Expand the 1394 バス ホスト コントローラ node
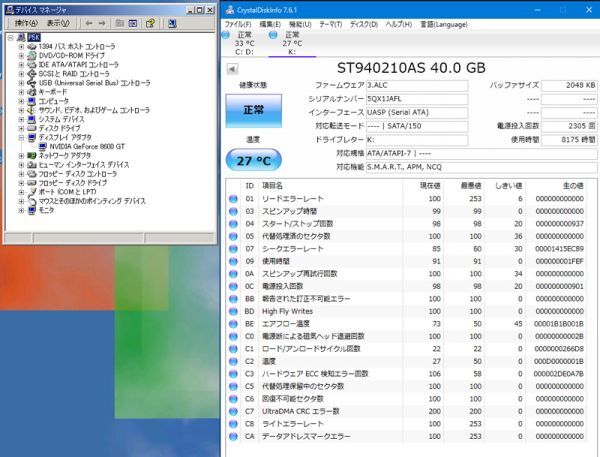Image resolution: width=600 pixels, height=457 pixels. click(21, 47)
